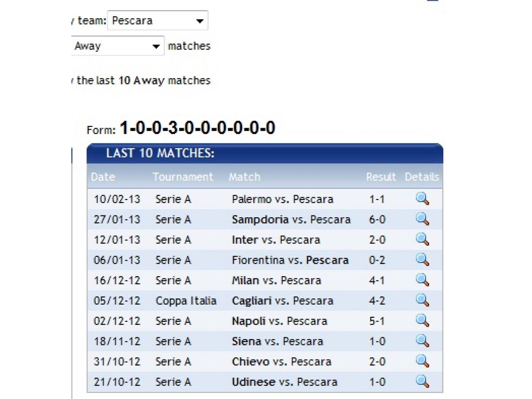This screenshot has height=399, width=532.
Task: Click the Match column header
Action: tap(244, 177)
